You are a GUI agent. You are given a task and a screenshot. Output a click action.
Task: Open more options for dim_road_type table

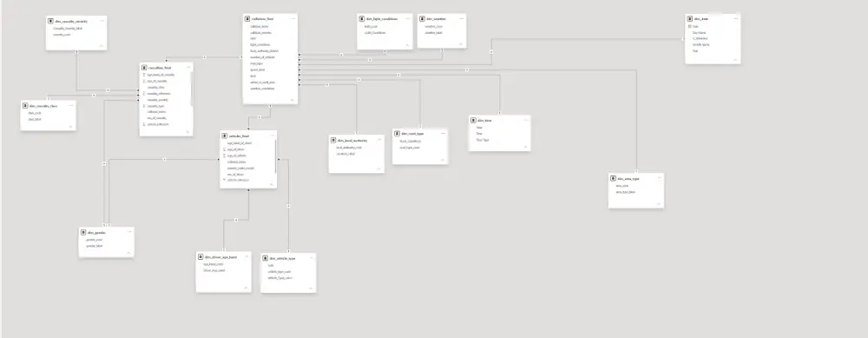point(443,134)
